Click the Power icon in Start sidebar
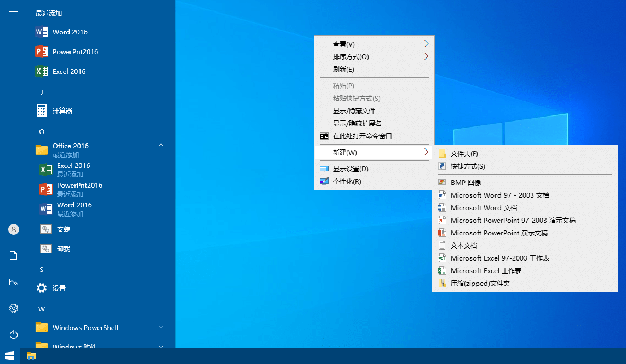 tap(14, 334)
